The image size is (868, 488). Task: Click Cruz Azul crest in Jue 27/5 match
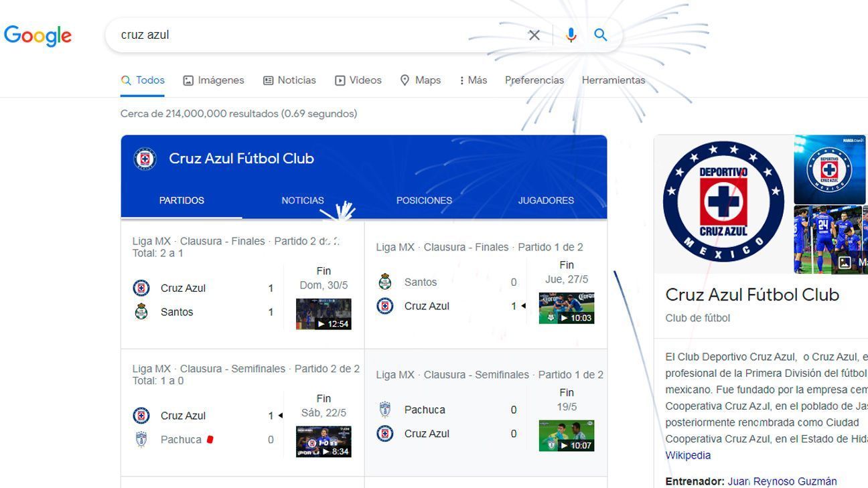click(x=385, y=306)
